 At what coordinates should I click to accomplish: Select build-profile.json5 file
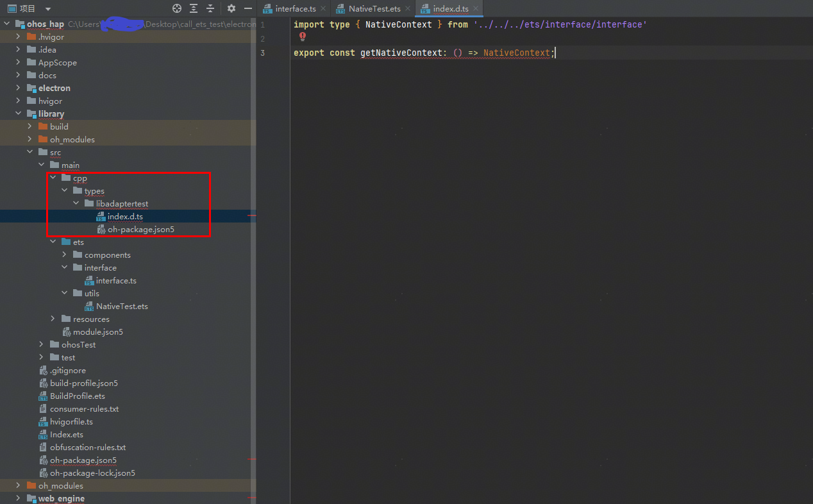[x=84, y=383]
